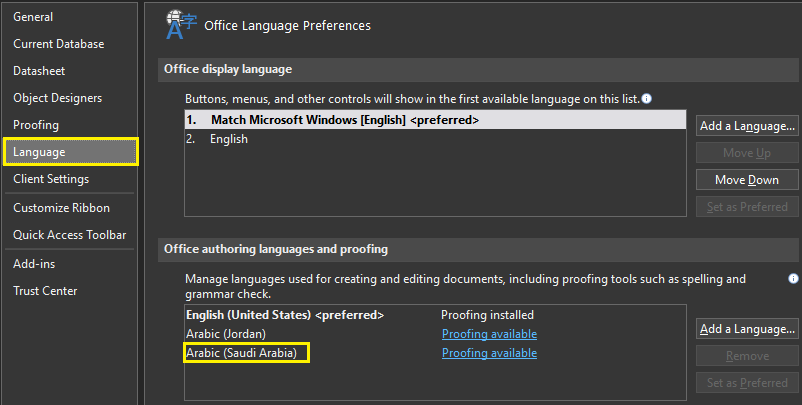Click Proofing installed status text

pyautogui.click(x=487, y=315)
